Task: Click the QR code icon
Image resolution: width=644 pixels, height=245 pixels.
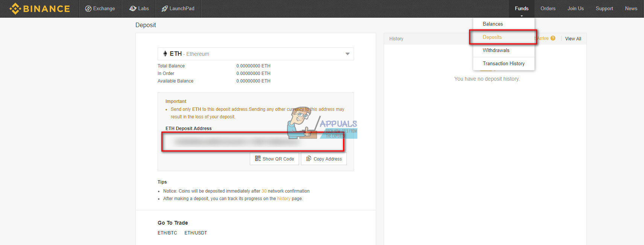Action: coord(258,158)
